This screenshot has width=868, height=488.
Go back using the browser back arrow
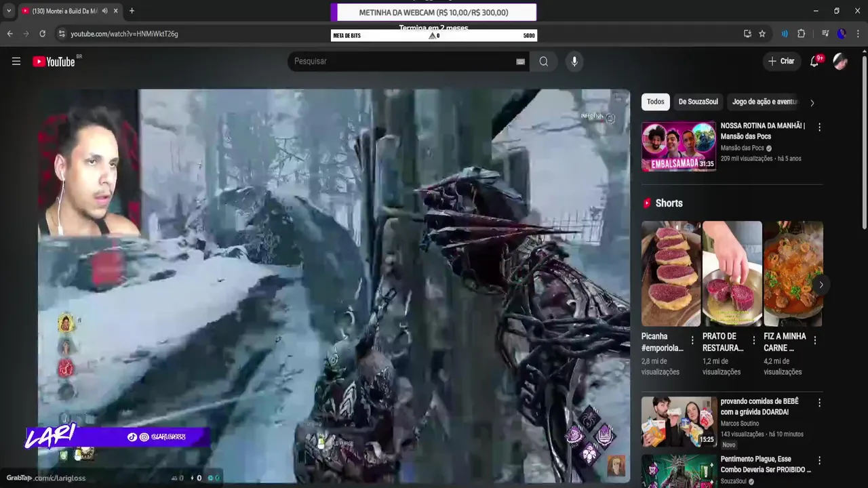point(9,34)
